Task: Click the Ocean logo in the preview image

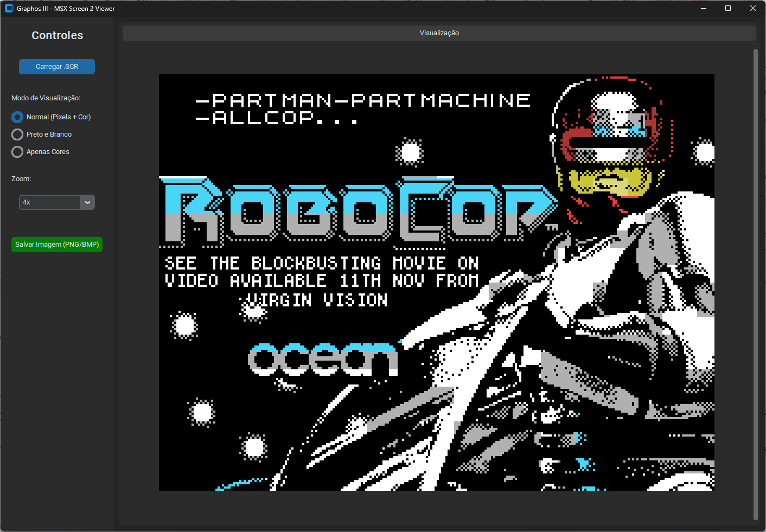Action: 323,359
